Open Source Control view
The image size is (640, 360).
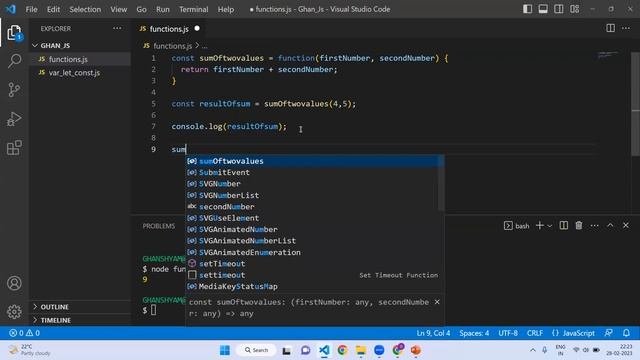(14, 90)
